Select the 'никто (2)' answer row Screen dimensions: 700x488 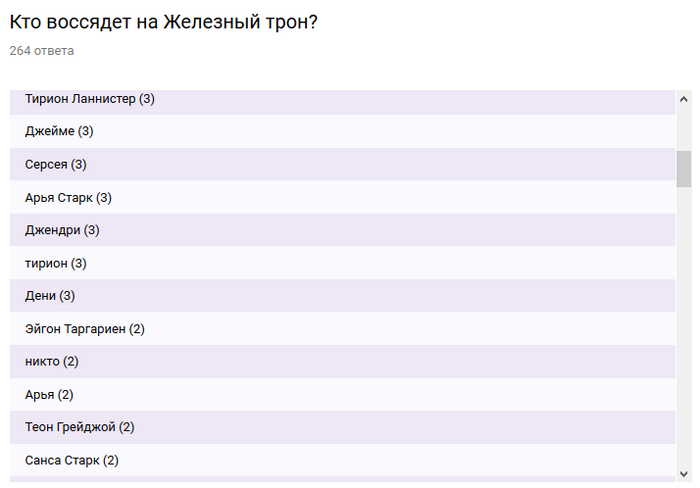click(x=52, y=362)
